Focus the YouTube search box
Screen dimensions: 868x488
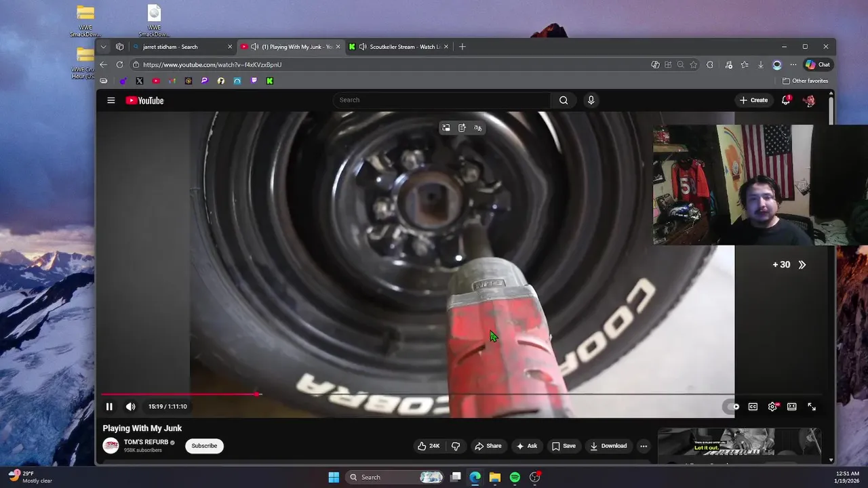[x=442, y=100]
